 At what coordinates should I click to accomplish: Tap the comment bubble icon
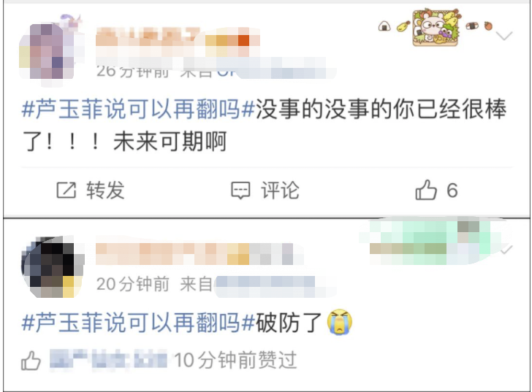(x=240, y=190)
